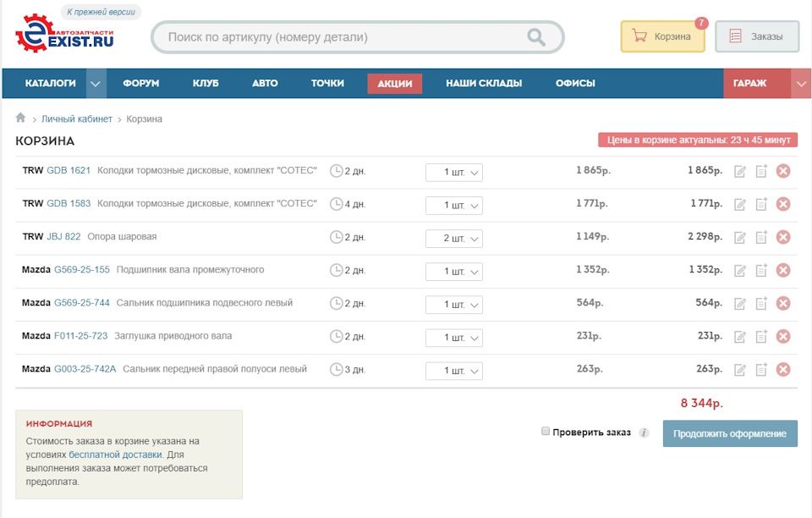Open the Наши склады page
The image size is (812, 518).
[484, 84]
